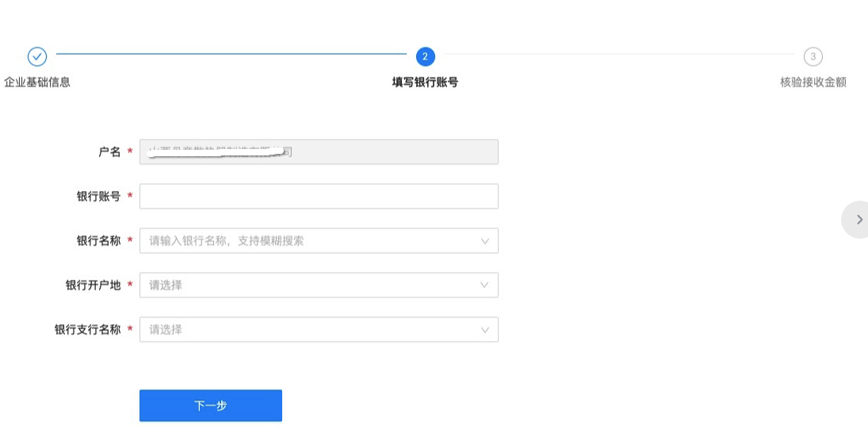Click the 户名 field label
Screen dimensions: 868x433
tap(109, 152)
